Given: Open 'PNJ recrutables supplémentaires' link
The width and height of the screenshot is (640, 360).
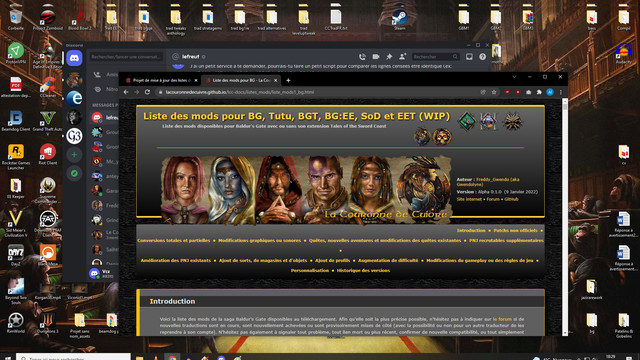Looking at the screenshot, I should tap(506, 240).
